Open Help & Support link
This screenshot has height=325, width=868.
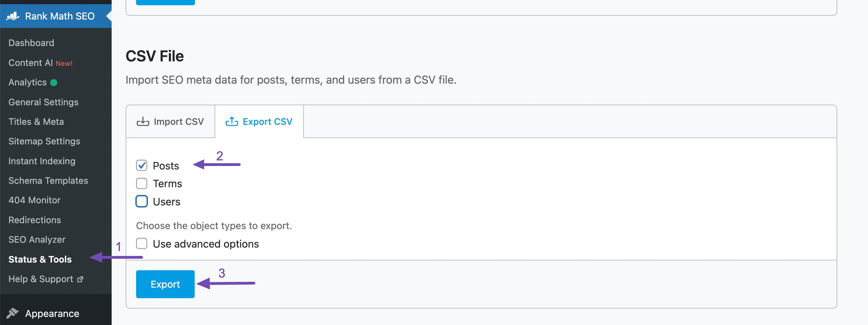(40, 279)
